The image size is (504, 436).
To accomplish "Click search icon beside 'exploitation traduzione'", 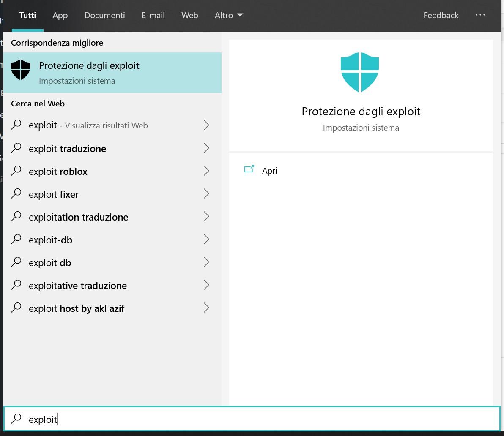I will pos(16,216).
